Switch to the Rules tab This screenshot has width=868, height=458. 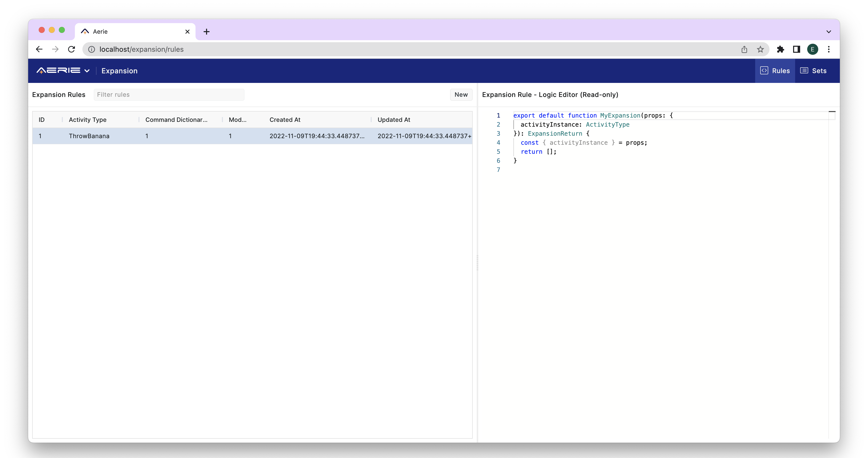(775, 71)
